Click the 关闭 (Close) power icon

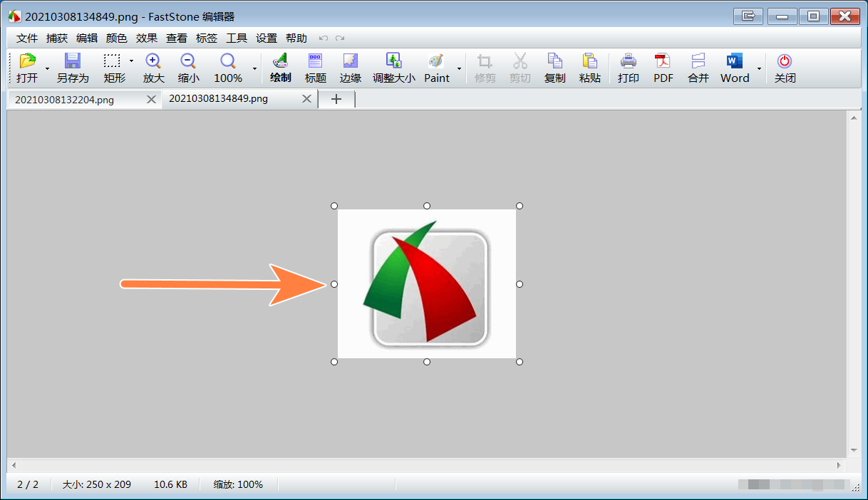tap(785, 61)
